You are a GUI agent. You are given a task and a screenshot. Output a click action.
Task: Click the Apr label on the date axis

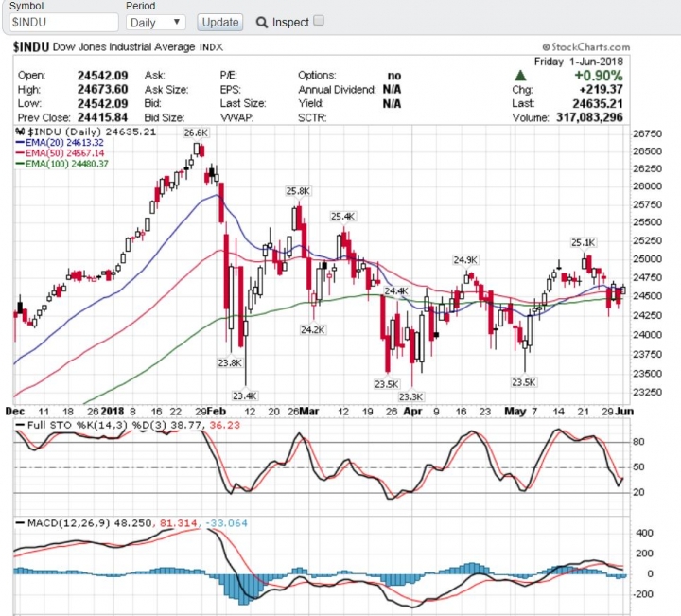[x=412, y=412]
